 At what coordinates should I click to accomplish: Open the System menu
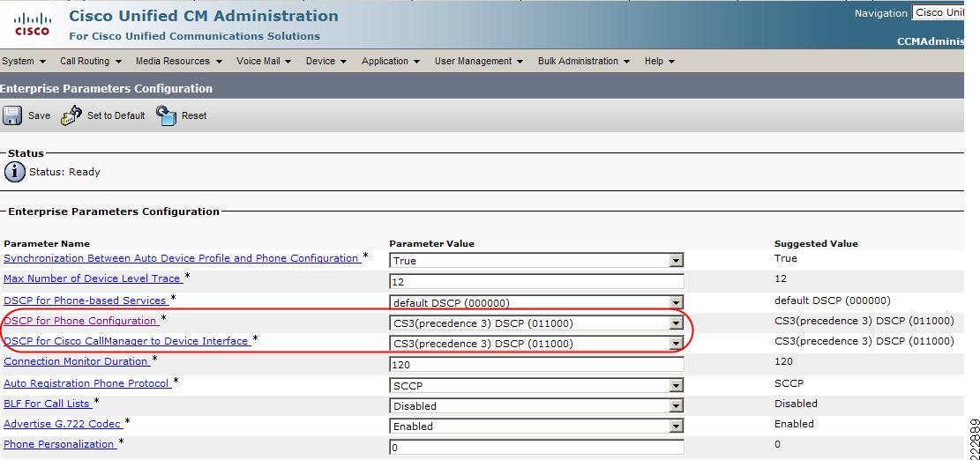(x=24, y=61)
